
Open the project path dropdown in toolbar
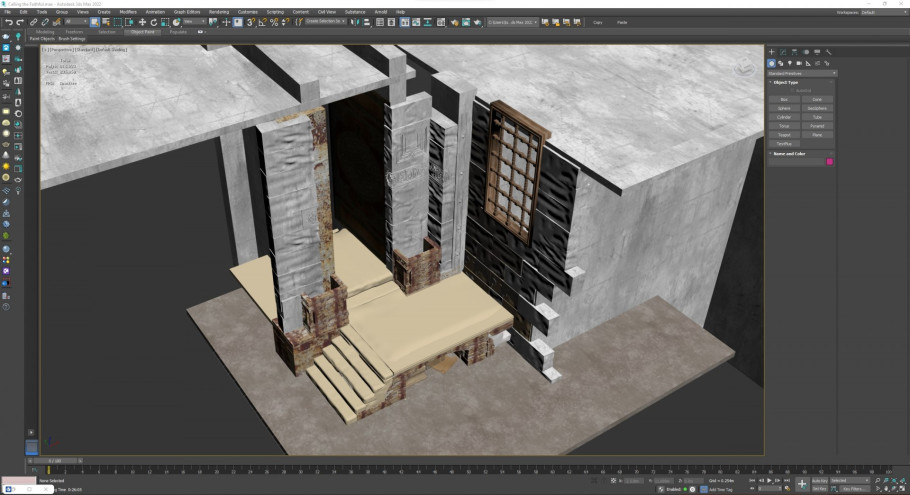pos(512,22)
